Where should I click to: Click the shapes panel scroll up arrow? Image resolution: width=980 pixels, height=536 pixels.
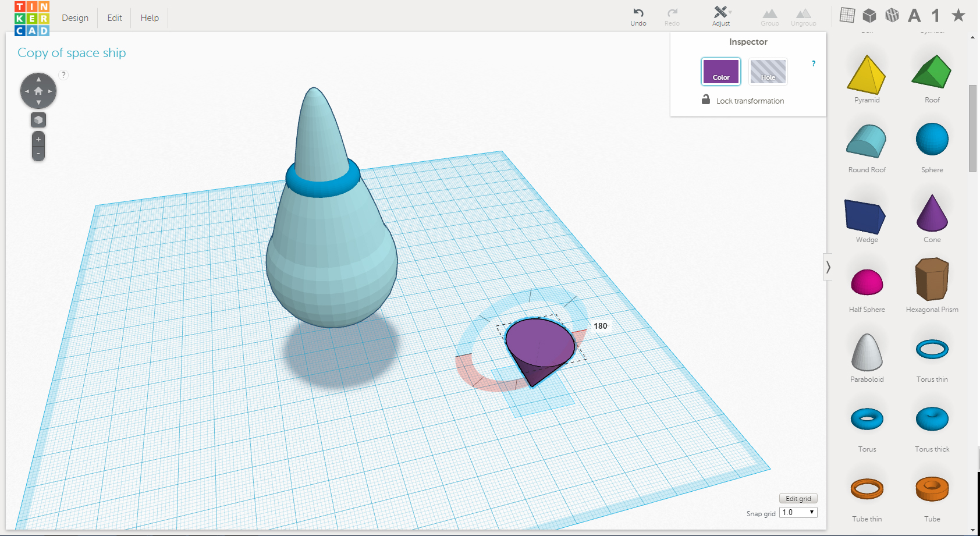tap(972, 37)
